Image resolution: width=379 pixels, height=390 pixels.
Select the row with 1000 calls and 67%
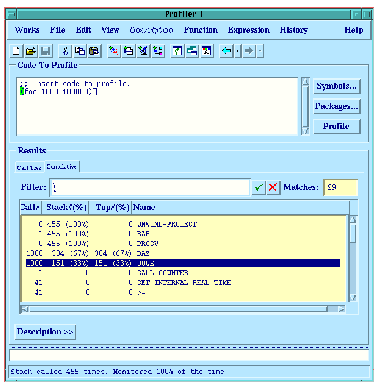(183, 253)
